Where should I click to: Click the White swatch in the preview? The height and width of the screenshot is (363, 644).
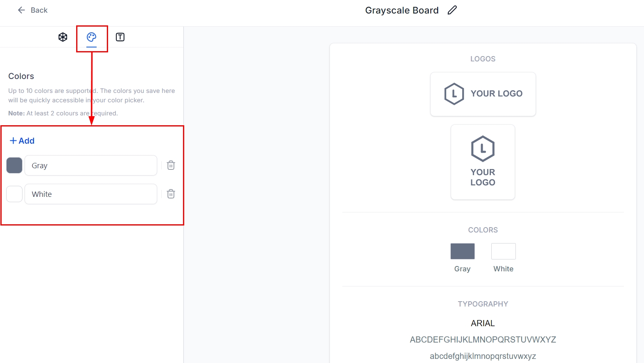(x=503, y=251)
